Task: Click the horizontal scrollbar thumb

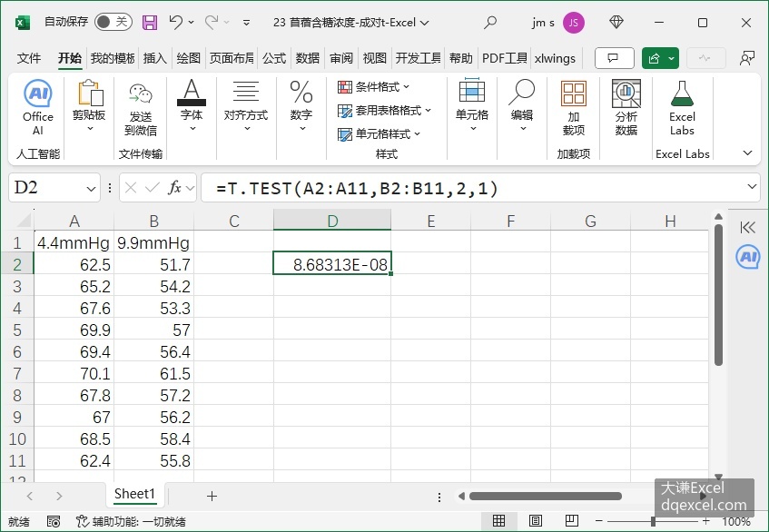Action: pyautogui.click(x=545, y=497)
